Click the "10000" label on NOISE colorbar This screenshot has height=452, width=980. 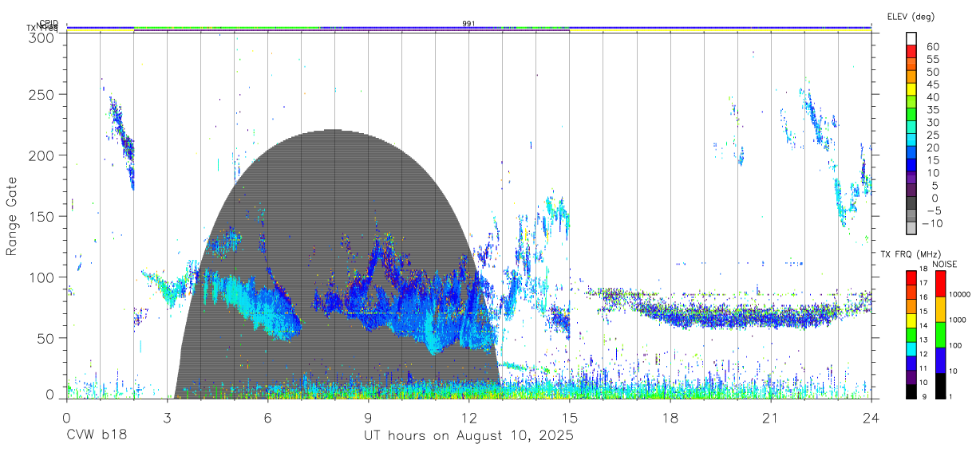pos(959,295)
